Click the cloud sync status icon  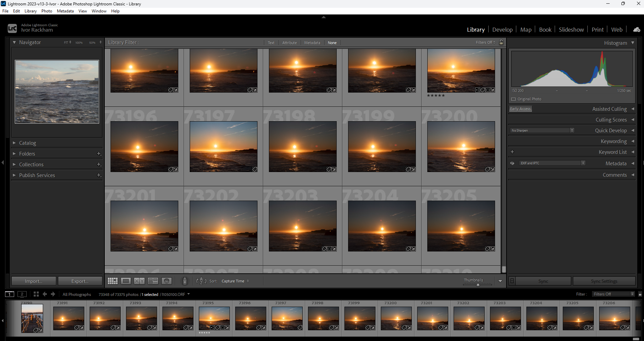[637, 29]
